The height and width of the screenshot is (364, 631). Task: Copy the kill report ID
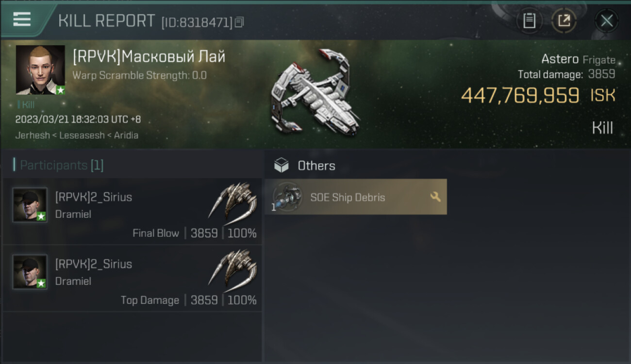coord(239,22)
